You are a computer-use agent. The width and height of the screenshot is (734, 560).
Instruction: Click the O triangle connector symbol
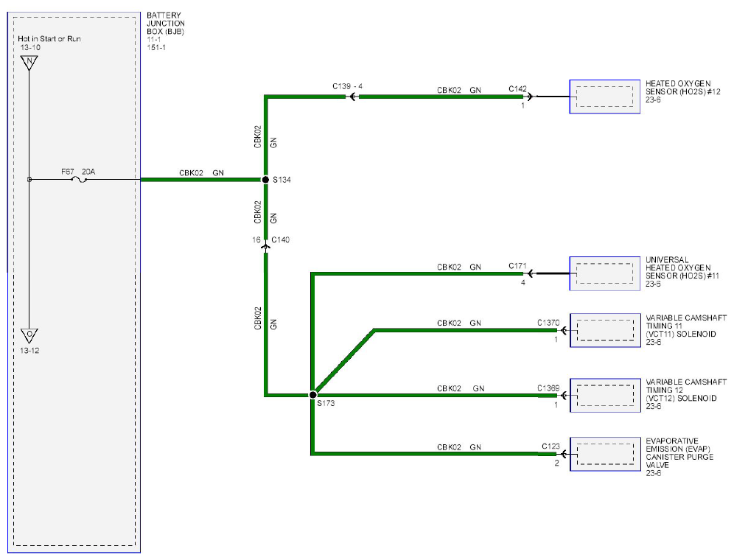click(x=29, y=335)
